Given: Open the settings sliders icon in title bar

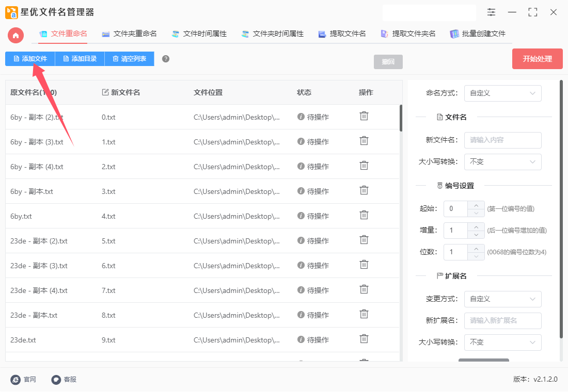Looking at the screenshot, I should [491, 12].
